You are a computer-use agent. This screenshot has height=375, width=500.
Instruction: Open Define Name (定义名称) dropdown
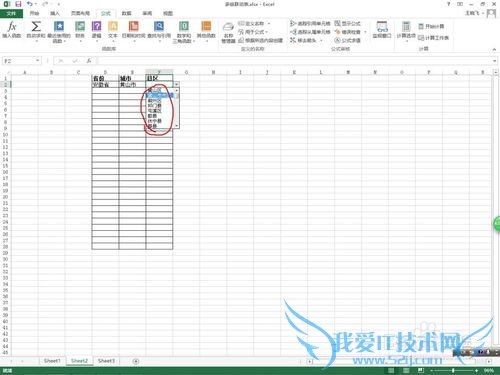point(254,23)
